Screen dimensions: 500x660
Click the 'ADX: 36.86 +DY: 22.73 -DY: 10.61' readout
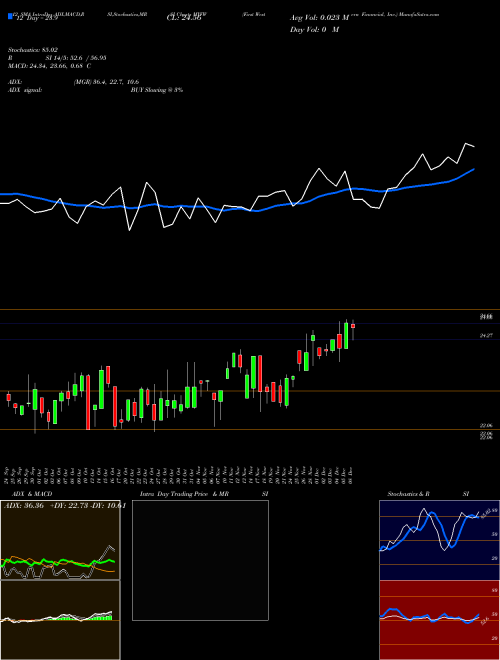[65, 506]
